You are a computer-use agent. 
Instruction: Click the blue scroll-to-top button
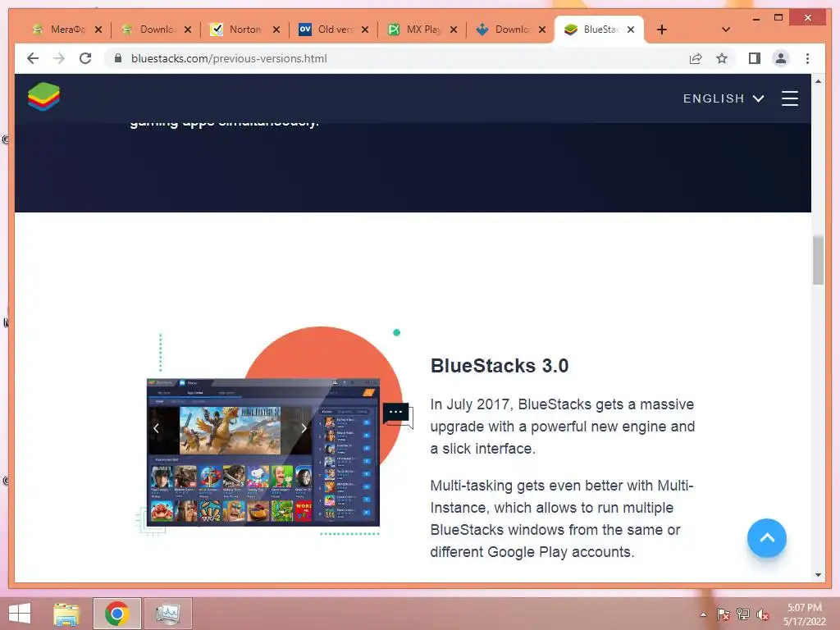pyautogui.click(x=767, y=538)
